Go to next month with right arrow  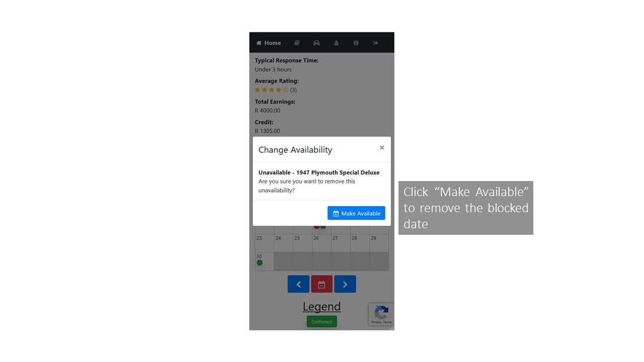click(345, 284)
